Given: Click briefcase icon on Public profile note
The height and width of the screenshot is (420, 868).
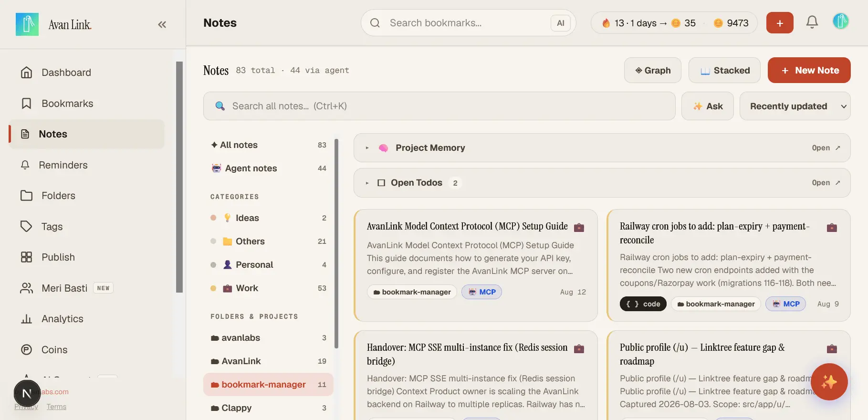Looking at the screenshot, I should click(x=832, y=348).
